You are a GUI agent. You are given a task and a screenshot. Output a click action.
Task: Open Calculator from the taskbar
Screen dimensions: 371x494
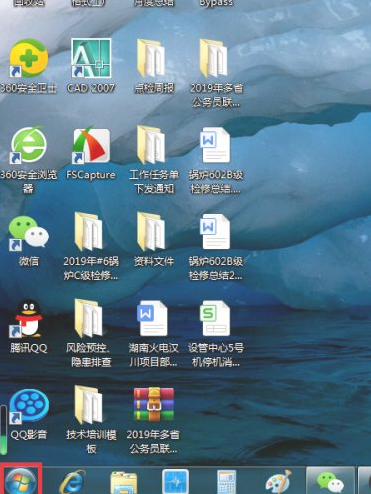coord(227,482)
